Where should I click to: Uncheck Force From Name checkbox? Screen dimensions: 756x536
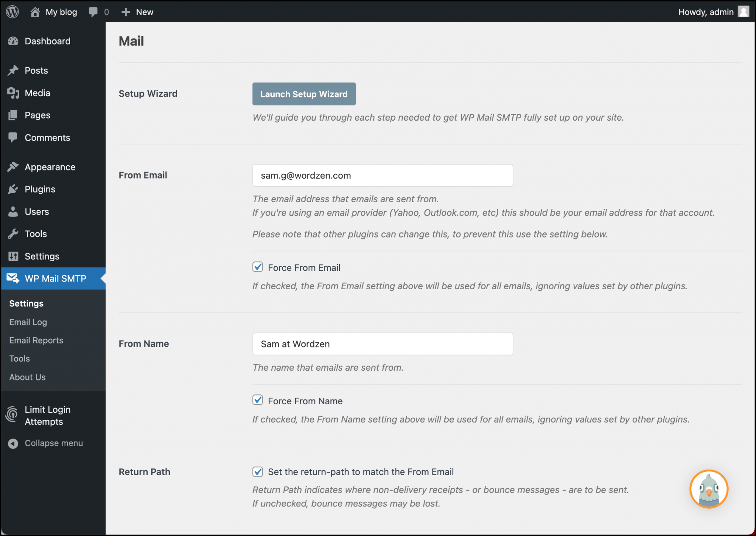(258, 400)
